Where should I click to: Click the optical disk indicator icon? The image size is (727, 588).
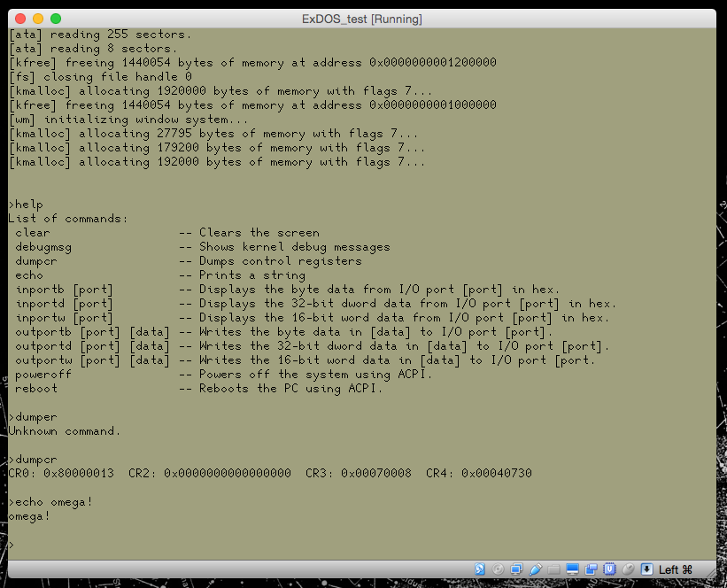(x=498, y=569)
